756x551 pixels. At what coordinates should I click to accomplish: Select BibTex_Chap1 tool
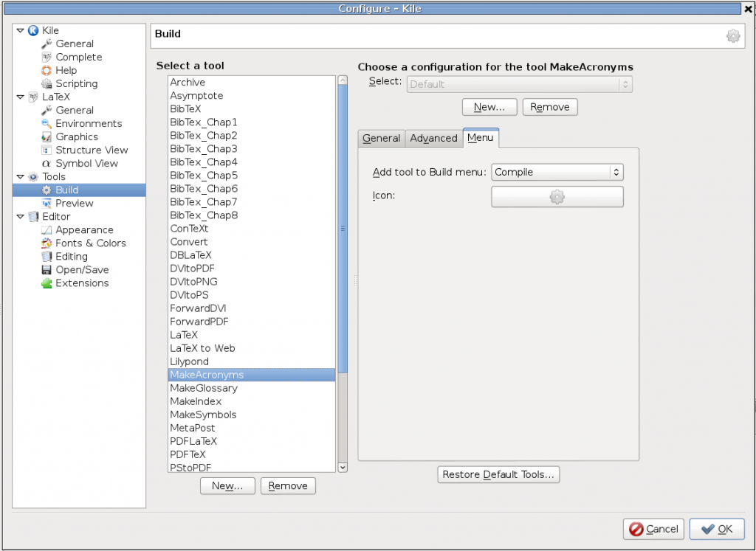pyautogui.click(x=251, y=122)
